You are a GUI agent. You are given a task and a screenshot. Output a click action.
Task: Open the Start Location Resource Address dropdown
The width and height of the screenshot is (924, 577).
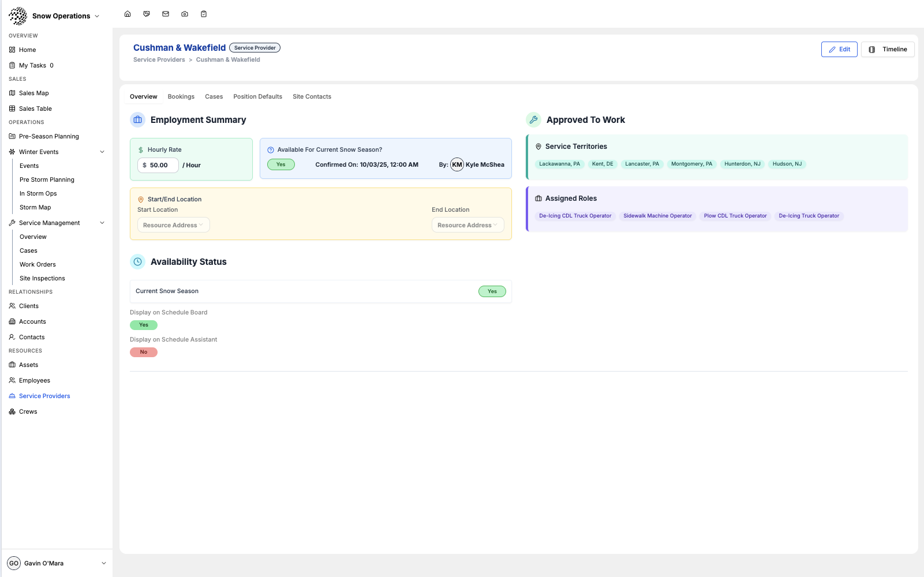(x=173, y=225)
